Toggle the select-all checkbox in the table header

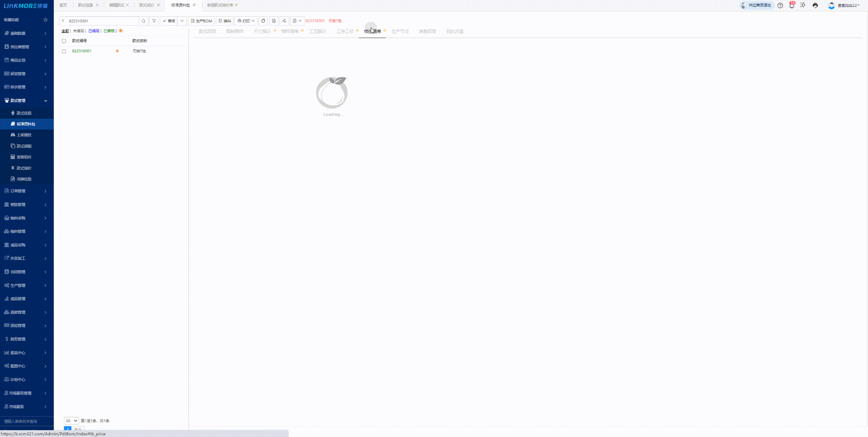pyautogui.click(x=64, y=41)
